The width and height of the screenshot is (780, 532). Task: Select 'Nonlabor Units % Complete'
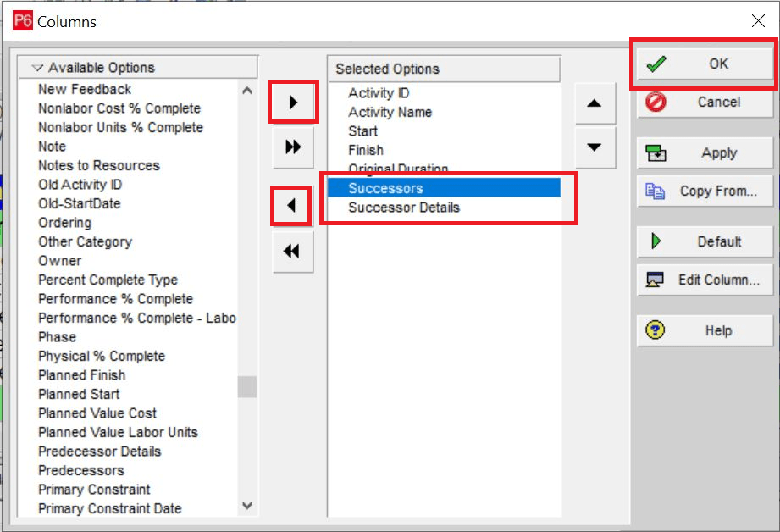[x=121, y=127]
